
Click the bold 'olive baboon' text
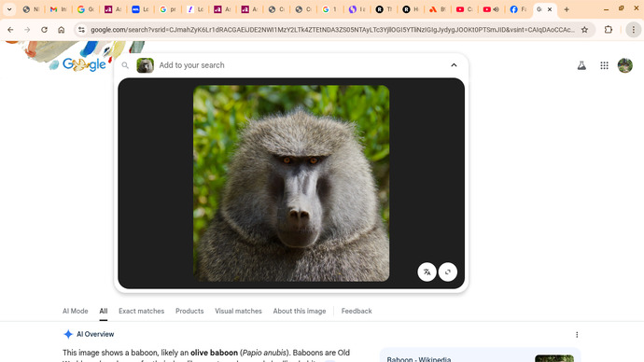coord(214,353)
